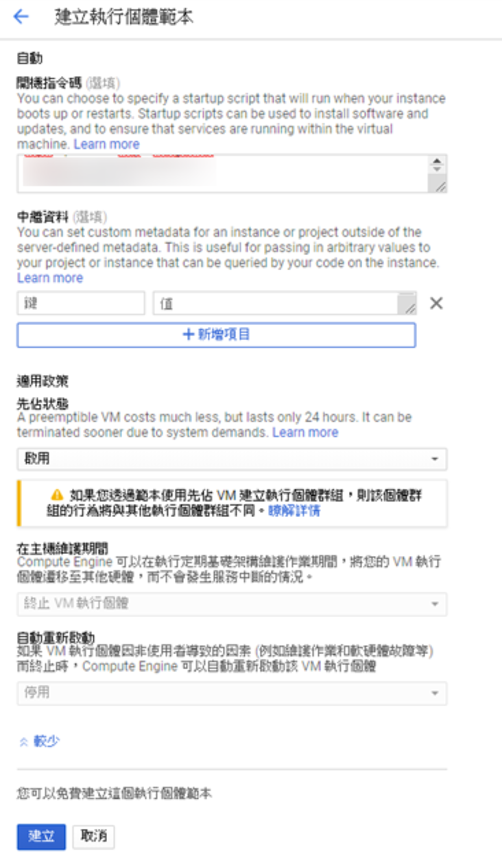Screen dimensions: 502x868
Task: Click the metadata value field resize grip
Action: [x=409, y=308]
